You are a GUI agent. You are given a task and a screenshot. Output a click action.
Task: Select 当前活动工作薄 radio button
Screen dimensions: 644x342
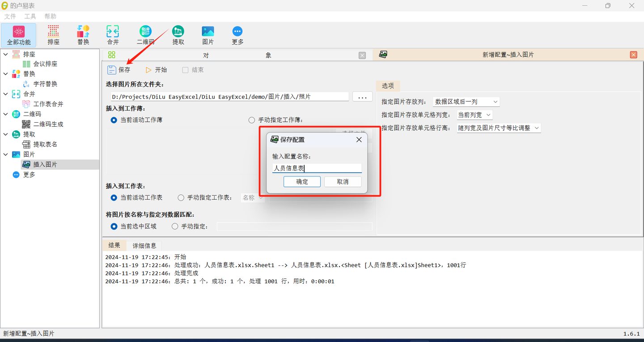click(x=114, y=120)
